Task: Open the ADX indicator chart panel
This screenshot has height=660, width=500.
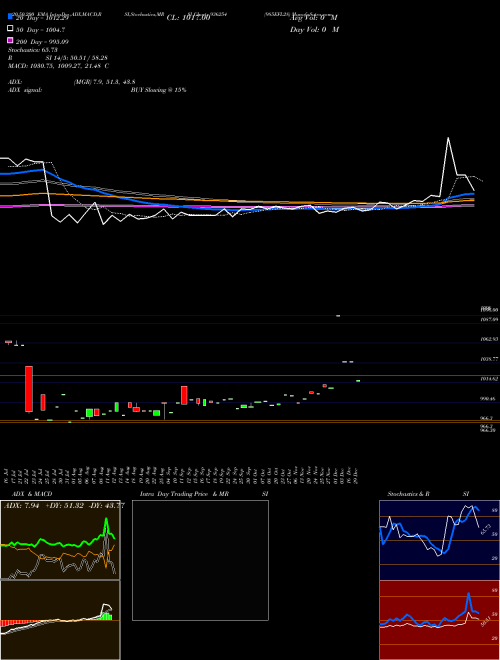Action: coord(60,540)
